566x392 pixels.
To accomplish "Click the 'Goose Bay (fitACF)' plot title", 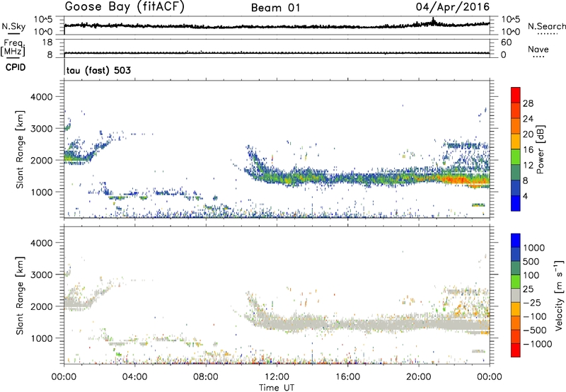I will tap(125, 7).
